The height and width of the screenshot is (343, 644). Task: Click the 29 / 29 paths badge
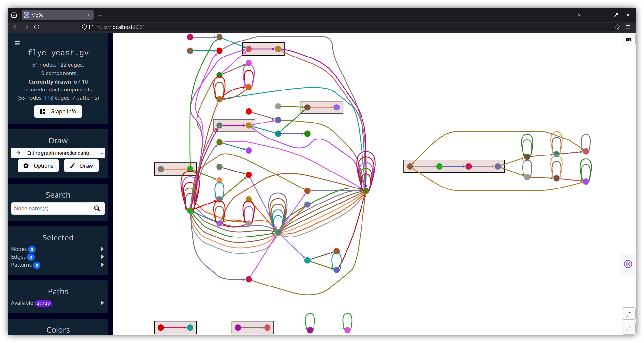[x=43, y=303]
